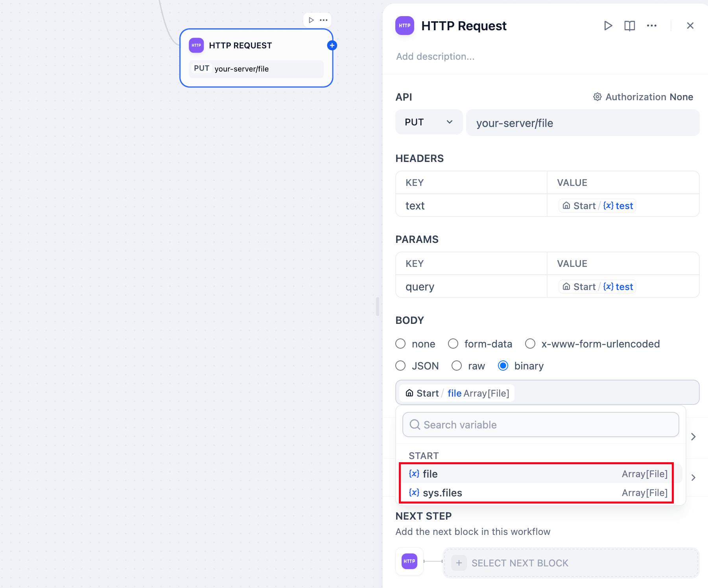Viewport: 708px width, 588px height.
Task: Expand lower chevron right of variable list
Action: (x=693, y=478)
